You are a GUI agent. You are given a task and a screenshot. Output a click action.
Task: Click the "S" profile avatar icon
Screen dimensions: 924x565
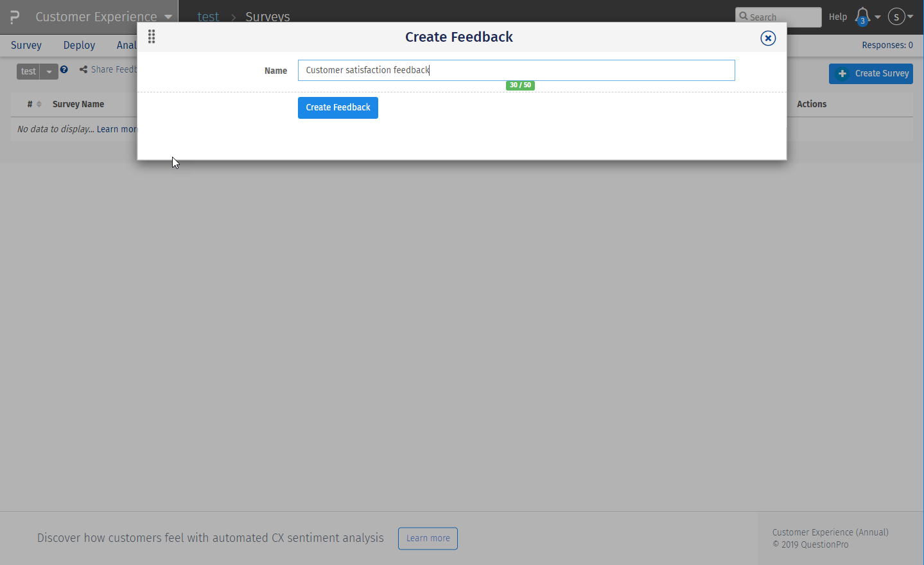point(897,17)
